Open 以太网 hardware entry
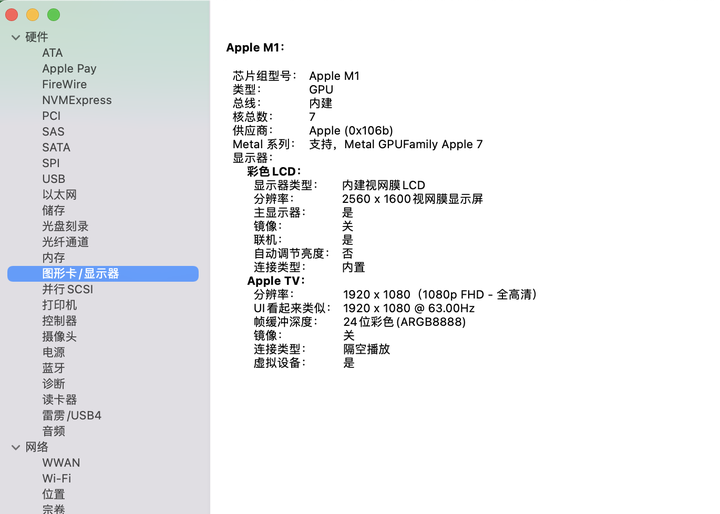720x514 pixels. pos(59,195)
